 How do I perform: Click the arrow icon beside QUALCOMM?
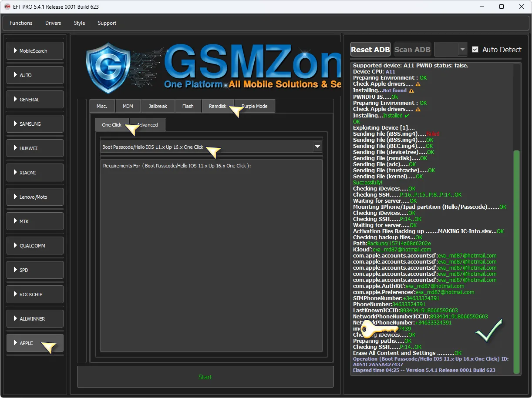point(15,246)
